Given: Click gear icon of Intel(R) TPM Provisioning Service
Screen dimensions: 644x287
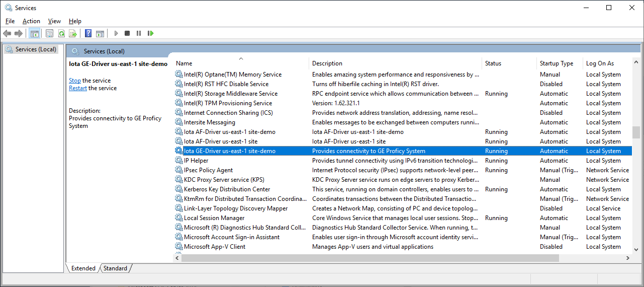Looking at the screenshot, I should (x=179, y=103).
